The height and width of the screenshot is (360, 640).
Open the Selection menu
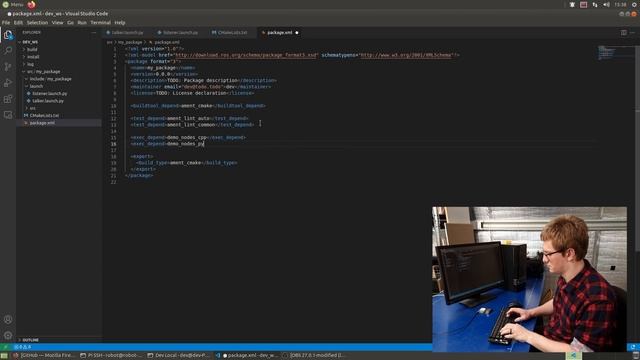pos(37,22)
